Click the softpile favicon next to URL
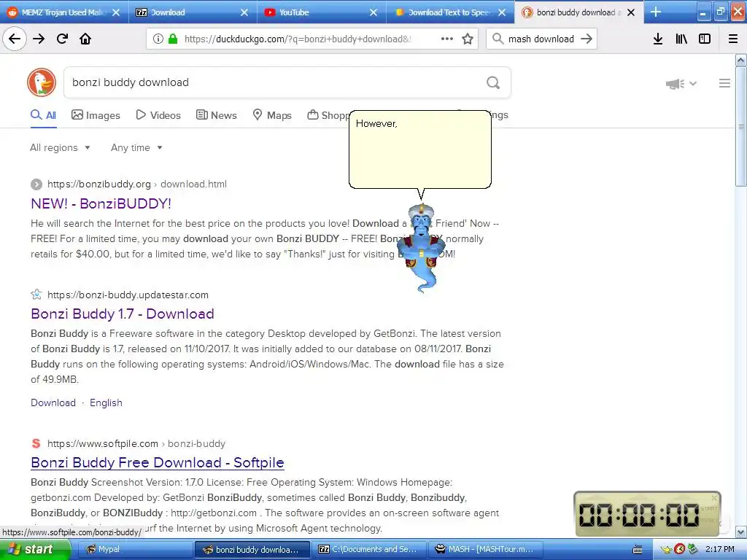The image size is (747, 560). click(36, 443)
